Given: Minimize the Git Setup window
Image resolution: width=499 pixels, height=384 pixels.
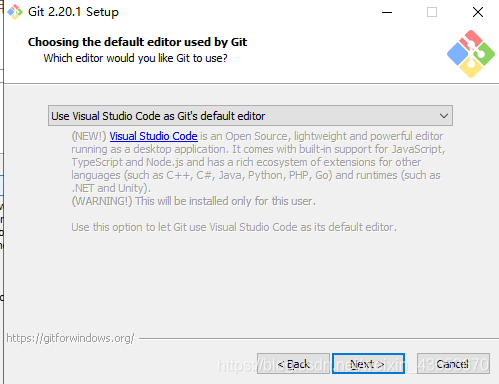Looking at the screenshot, I should [387, 12].
